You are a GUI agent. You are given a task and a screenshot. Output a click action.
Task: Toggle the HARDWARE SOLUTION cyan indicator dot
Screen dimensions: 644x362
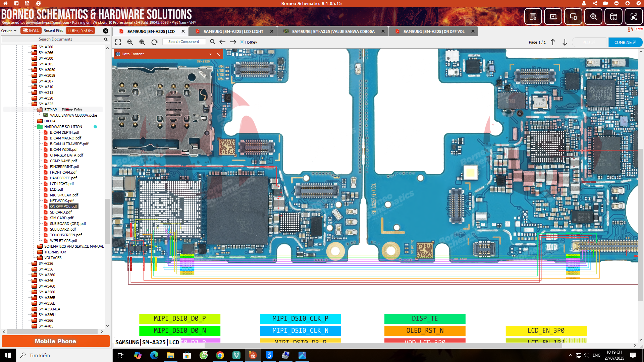pos(95,127)
